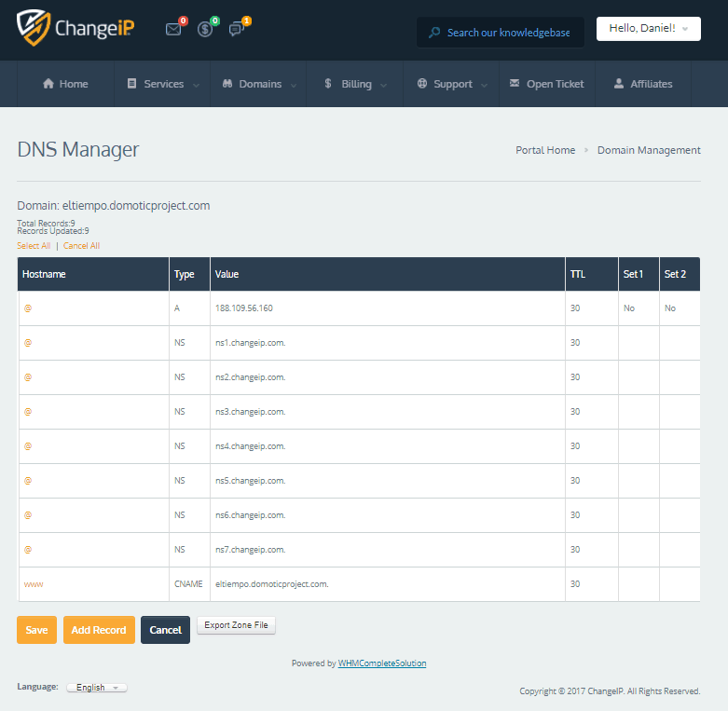
Task: Click the Value column header
Action: tap(388, 274)
